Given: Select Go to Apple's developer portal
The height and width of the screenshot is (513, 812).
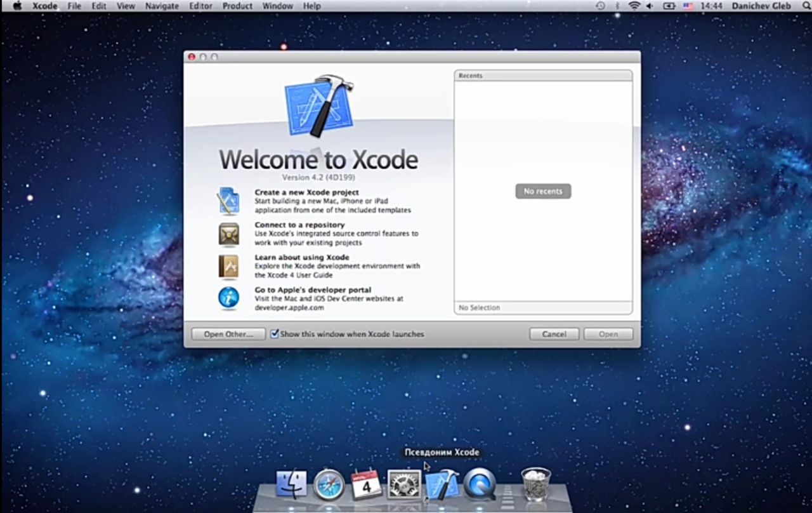Looking at the screenshot, I should coord(313,290).
